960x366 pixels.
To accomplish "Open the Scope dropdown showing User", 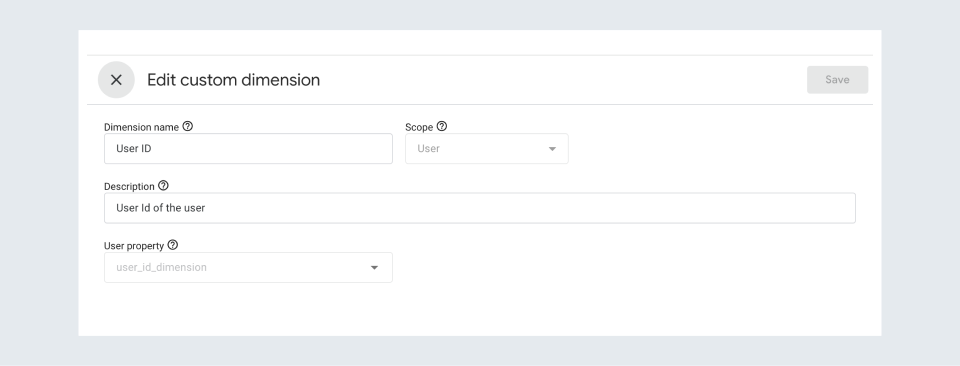I will pyautogui.click(x=487, y=149).
